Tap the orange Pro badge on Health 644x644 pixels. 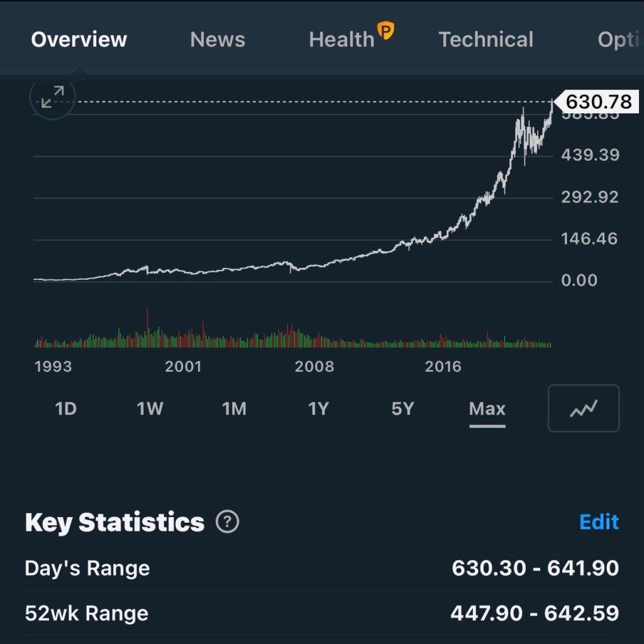(385, 30)
